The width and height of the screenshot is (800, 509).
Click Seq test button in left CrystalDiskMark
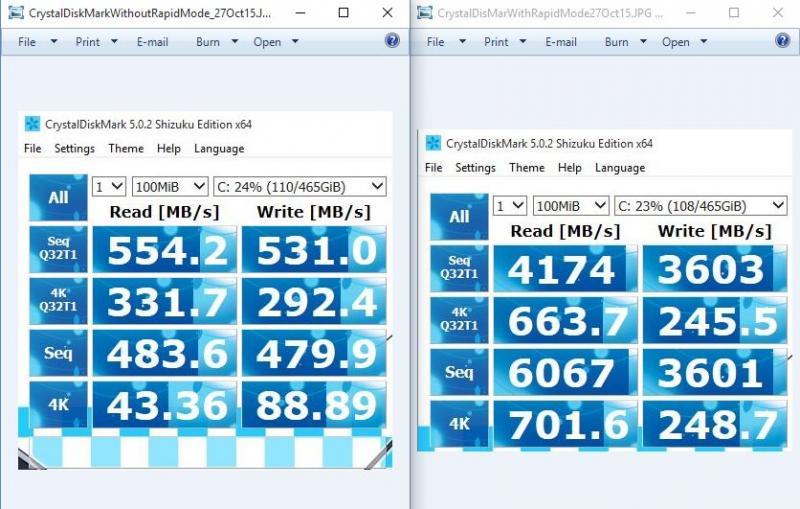point(58,353)
